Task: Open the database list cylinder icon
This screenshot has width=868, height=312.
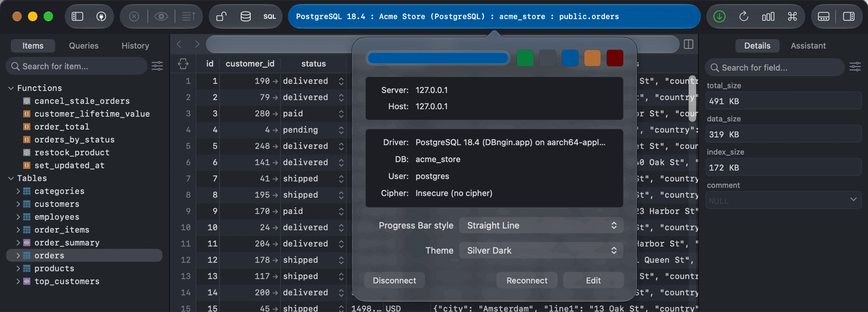Action: [246, 16]
